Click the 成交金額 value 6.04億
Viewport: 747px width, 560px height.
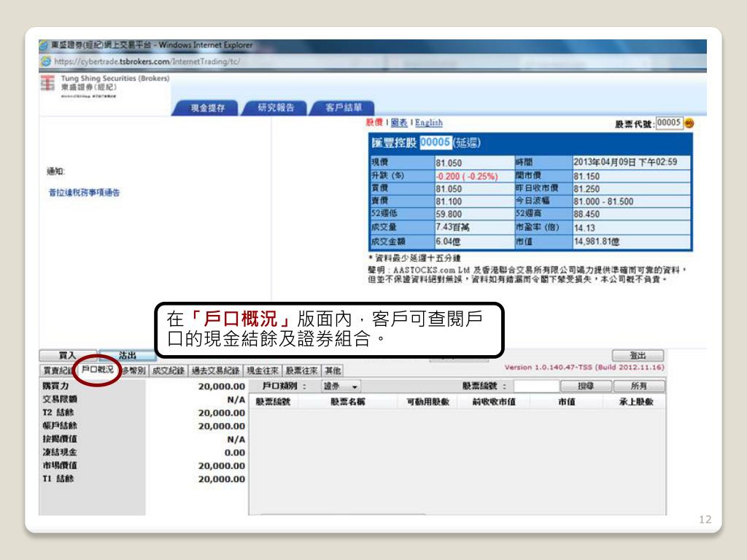pos(448,241)
